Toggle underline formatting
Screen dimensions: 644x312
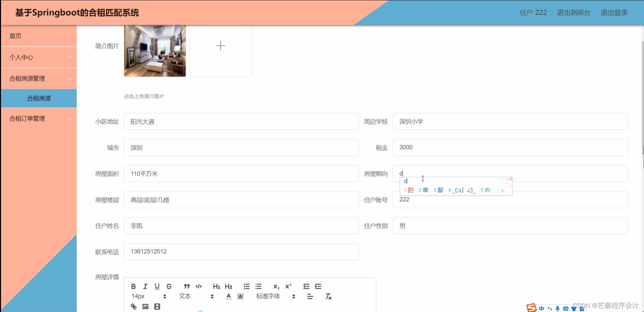157,286
